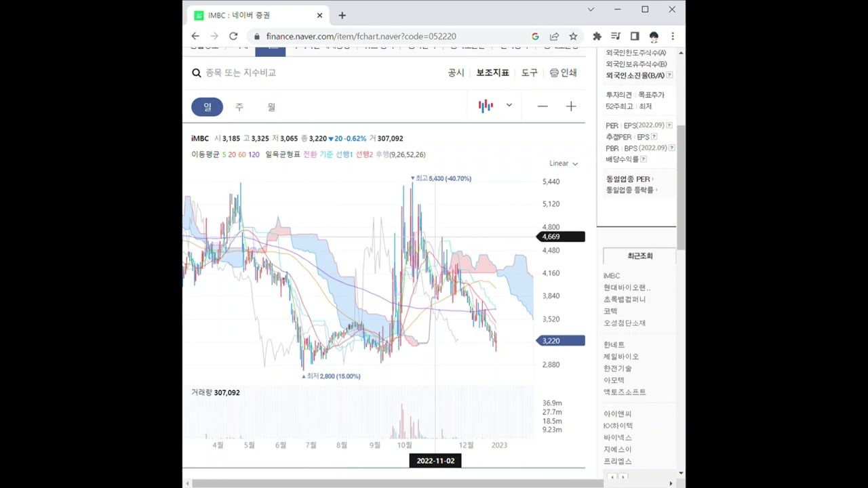Open the media control icon

pyautogui.click(x=616, y=36)
